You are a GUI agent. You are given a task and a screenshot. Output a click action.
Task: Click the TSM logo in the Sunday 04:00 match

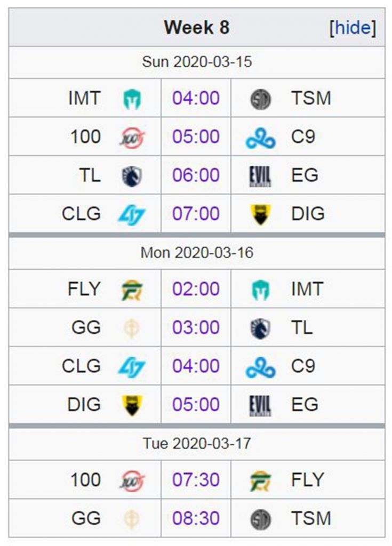(x=261, y=99)
